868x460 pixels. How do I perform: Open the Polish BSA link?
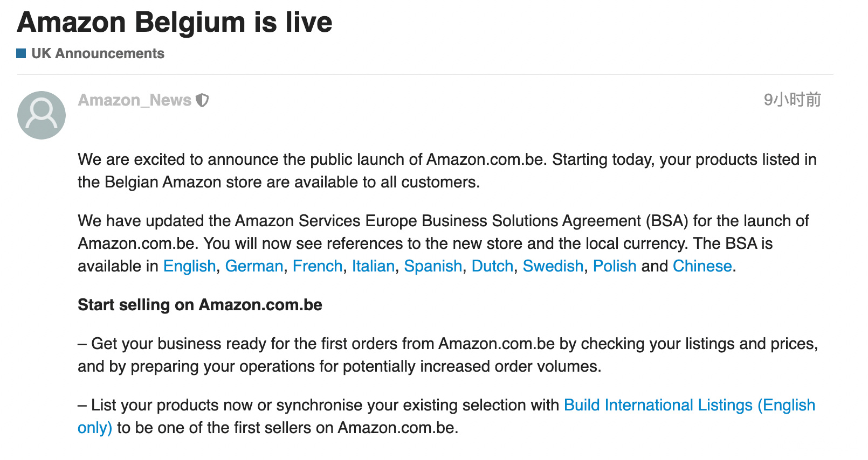click(x=615, y=266)
